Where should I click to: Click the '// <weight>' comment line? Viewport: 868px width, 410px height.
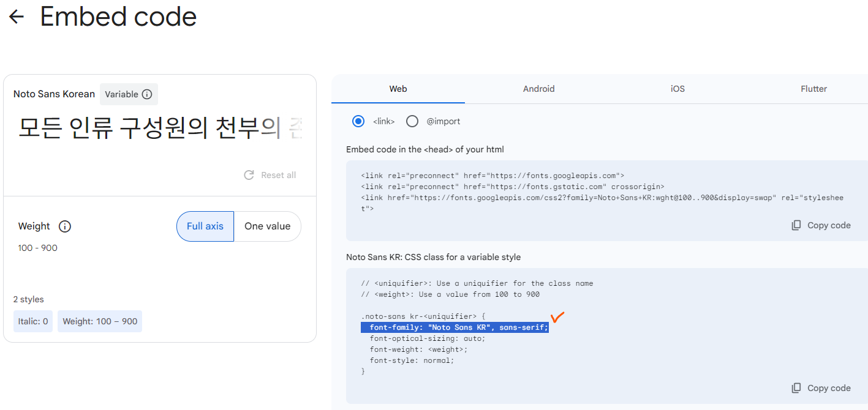click(x=450, y=294)
